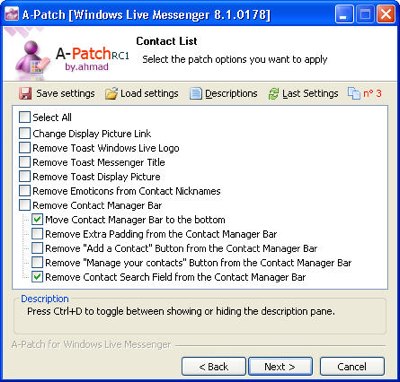Check the Select All checkbox
This screenshot has height=382, width=400.
tap(25, 117)
